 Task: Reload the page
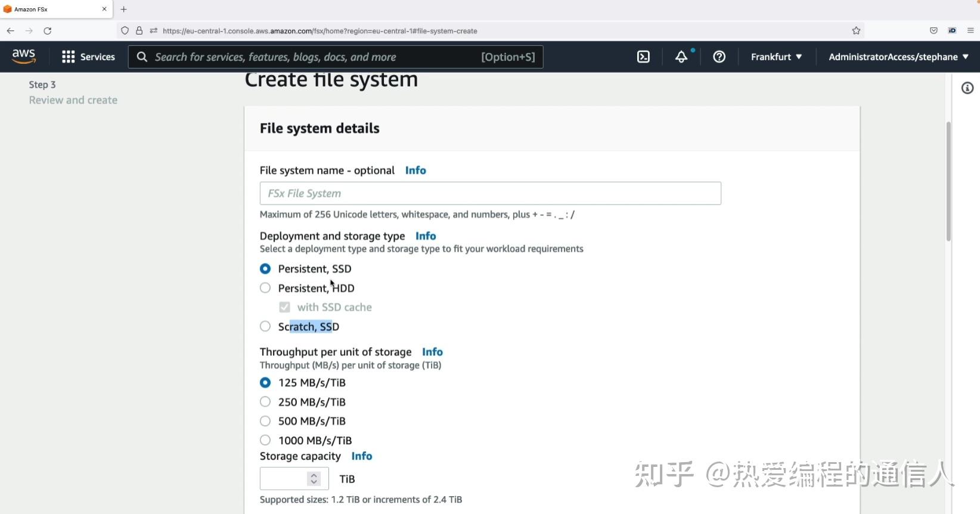pyautogui.click(x=48, y=30)
